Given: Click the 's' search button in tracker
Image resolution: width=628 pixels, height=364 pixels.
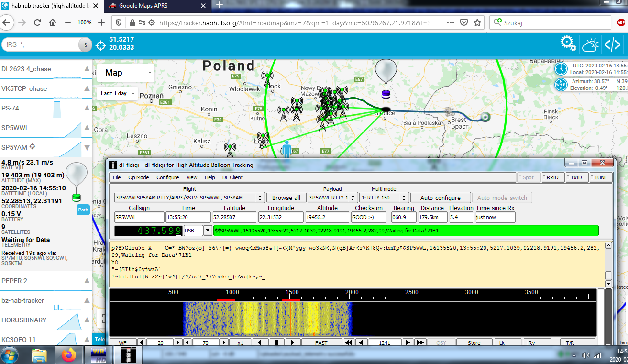Looking at the screenshot, I should click(x=85, y=45).
